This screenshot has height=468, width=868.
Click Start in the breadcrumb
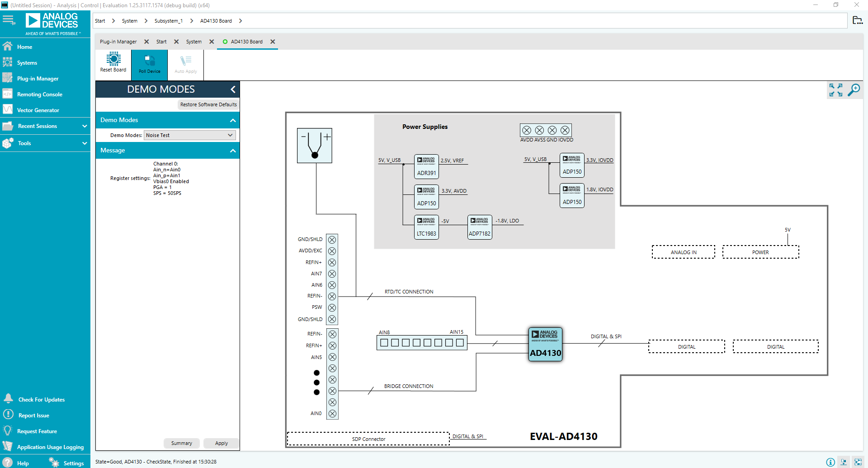tap(100, 21)
